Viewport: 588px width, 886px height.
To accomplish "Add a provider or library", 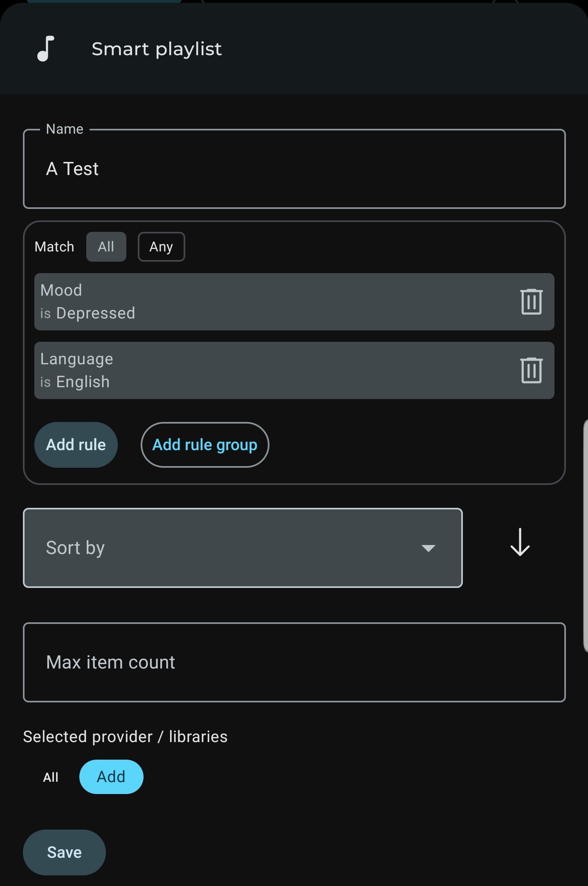I will (x=111, y=777).
